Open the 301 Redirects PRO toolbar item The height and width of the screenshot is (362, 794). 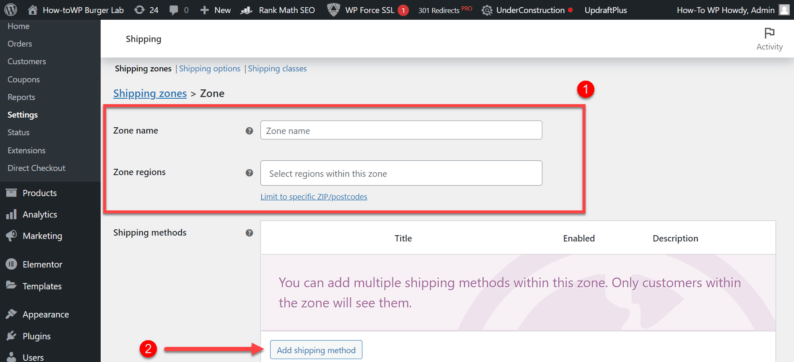point(445,10)
